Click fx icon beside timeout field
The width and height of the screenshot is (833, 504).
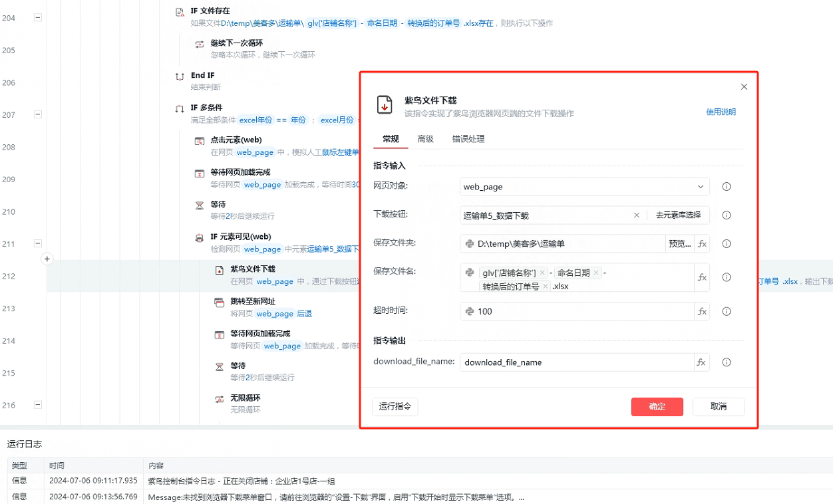pyautogui.click(x=702, y=311)
